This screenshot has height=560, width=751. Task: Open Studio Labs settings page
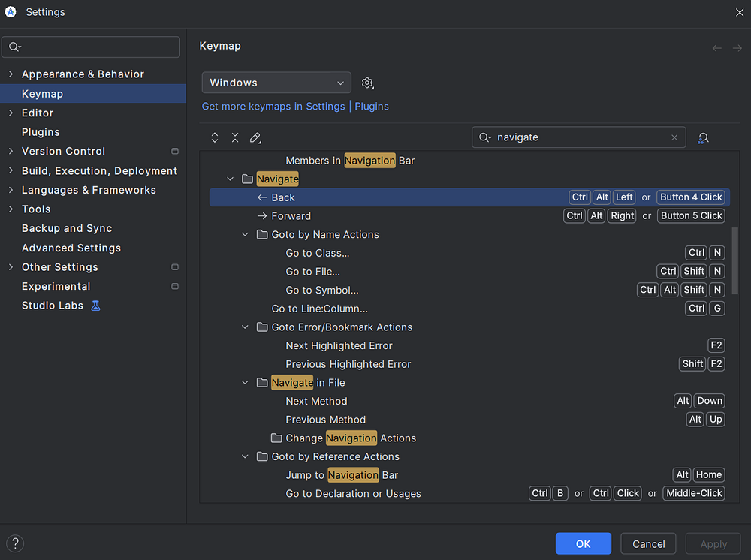(x=53, y=306)
